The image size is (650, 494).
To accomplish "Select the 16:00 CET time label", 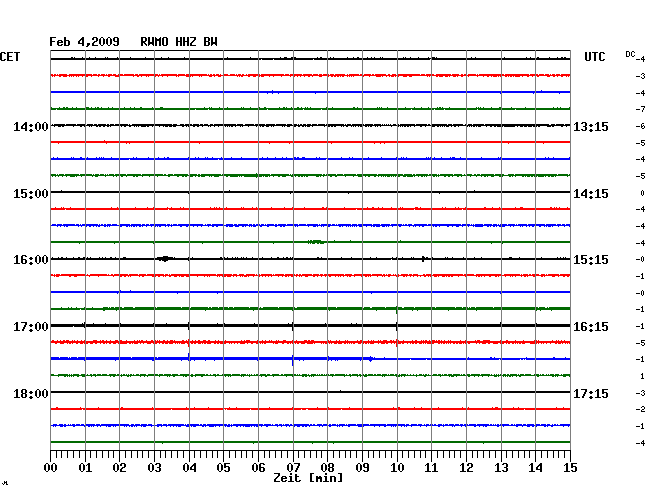I will point(31,260).
